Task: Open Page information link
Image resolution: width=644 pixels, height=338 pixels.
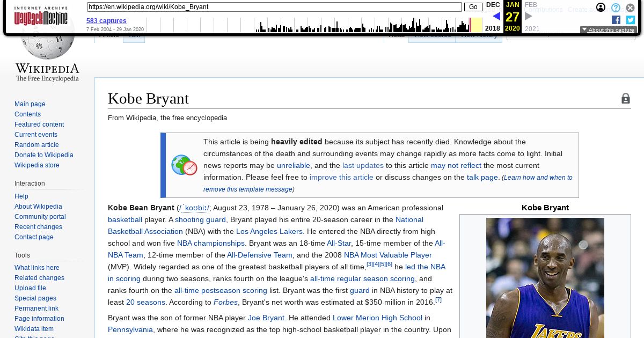Action: pyautogui.click(x=39, y=319)
